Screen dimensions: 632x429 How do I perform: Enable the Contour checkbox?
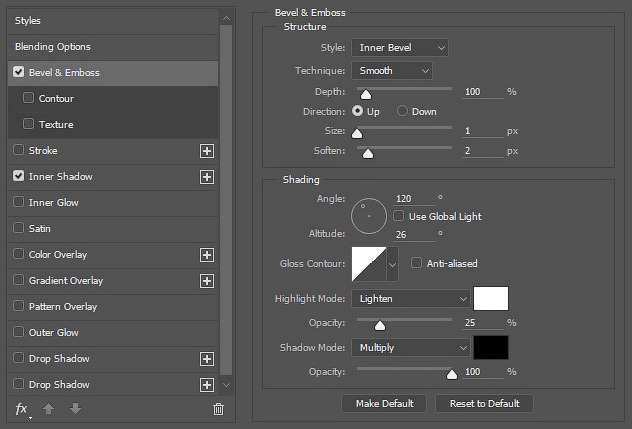coord(28,98)
